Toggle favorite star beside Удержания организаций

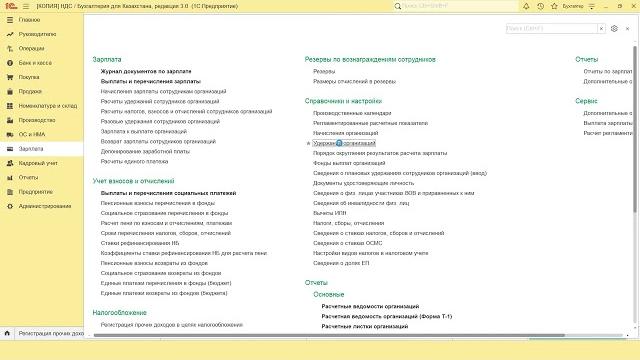pyautogui.click(x=308, y=143)
